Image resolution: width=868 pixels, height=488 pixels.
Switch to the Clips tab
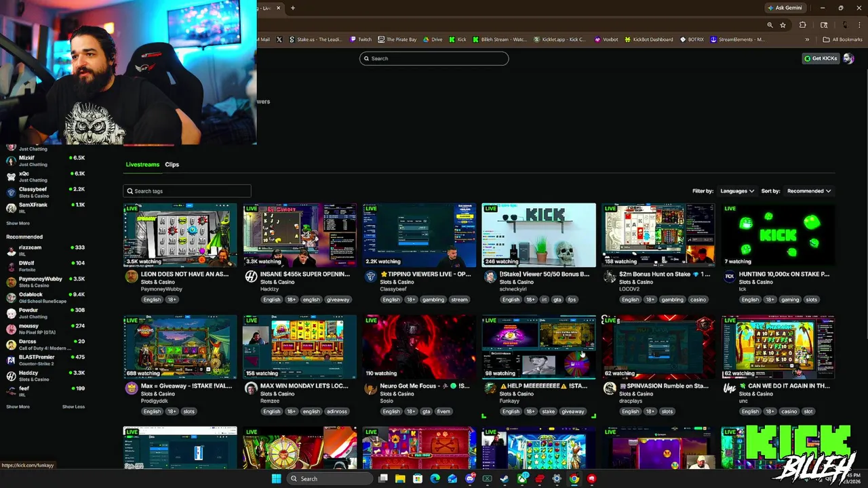[x=172, y=165]
